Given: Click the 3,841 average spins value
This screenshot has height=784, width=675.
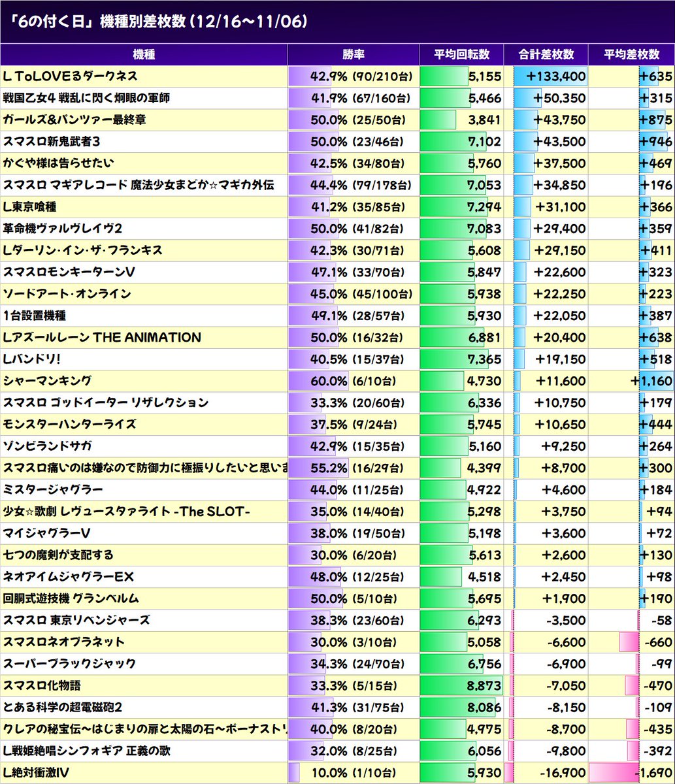Looking at the screenshot, I should coord(484,120).
